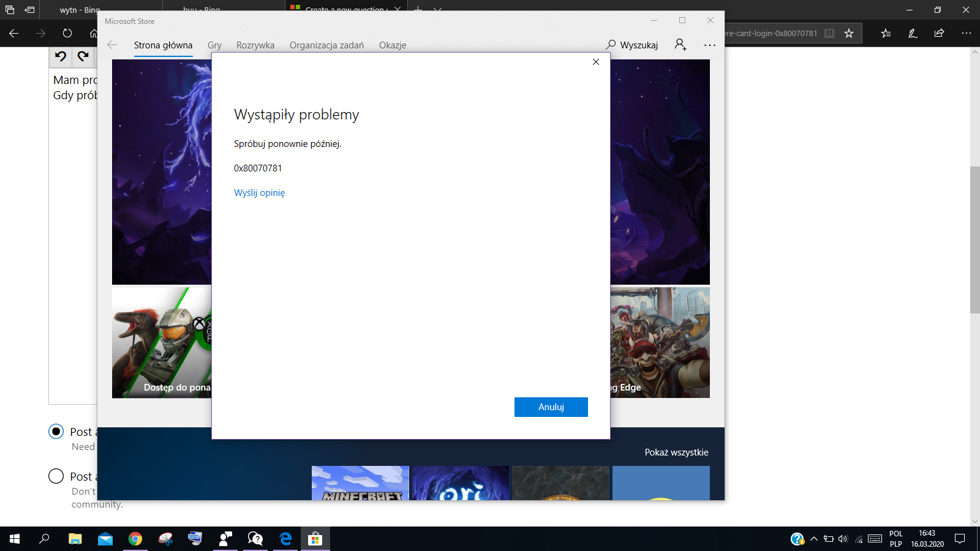Open the Edge favorites hub icon
Screen dimensions: 980x551
pyautogui.click(x=886, y=33)
